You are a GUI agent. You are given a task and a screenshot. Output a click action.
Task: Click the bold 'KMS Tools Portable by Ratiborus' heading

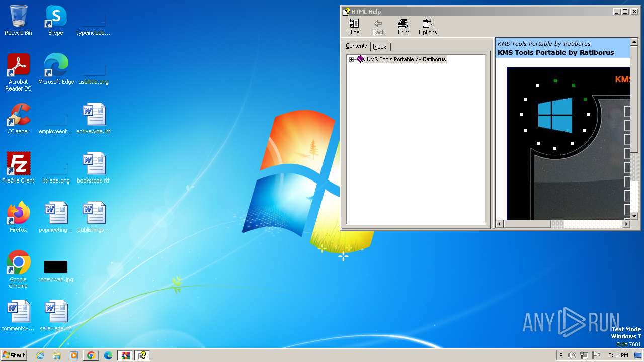555,52
